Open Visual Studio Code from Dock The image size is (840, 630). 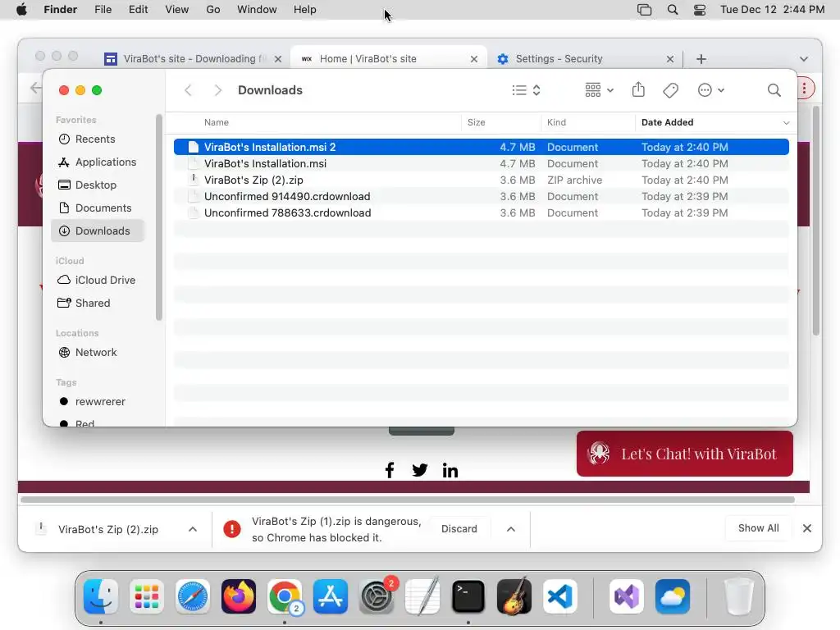(x=559, y=596)
